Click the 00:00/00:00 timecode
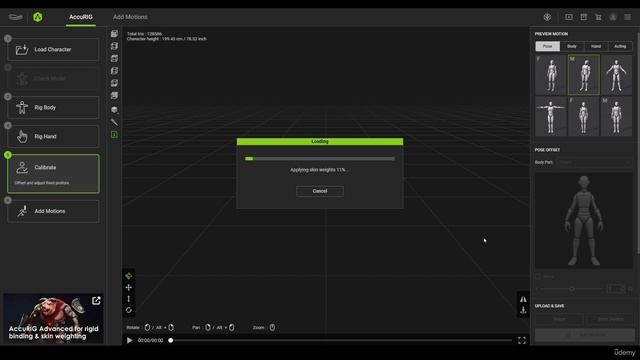640x360 pixels. coord(150,340)
